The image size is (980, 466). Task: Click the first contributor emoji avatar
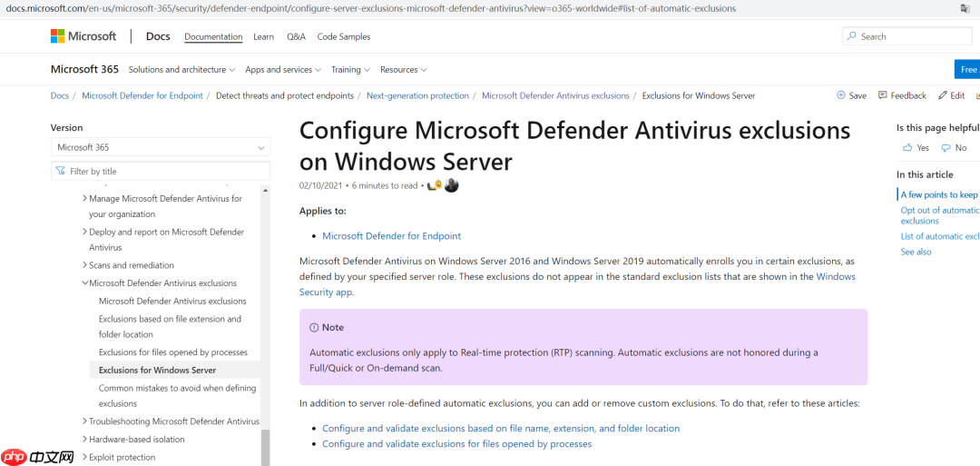pos(435,185)
